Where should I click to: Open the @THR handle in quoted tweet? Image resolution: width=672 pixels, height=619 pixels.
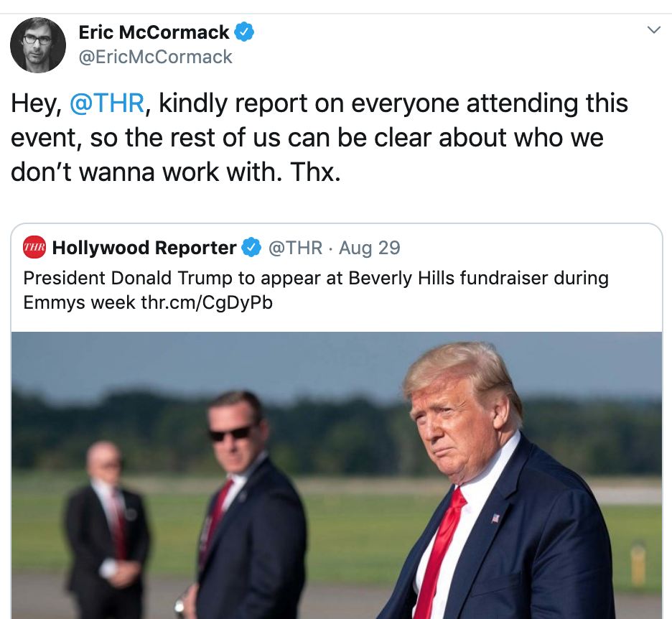click(295, 247)
